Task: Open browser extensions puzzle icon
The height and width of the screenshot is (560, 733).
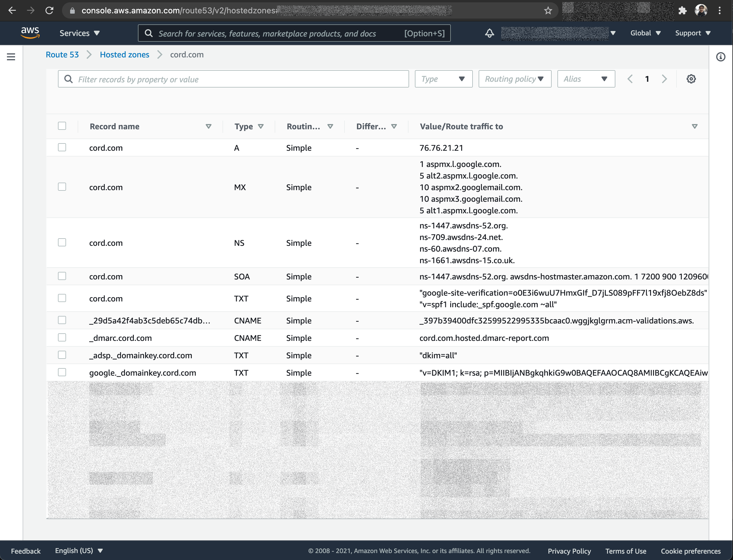Action: pos(682,11)
